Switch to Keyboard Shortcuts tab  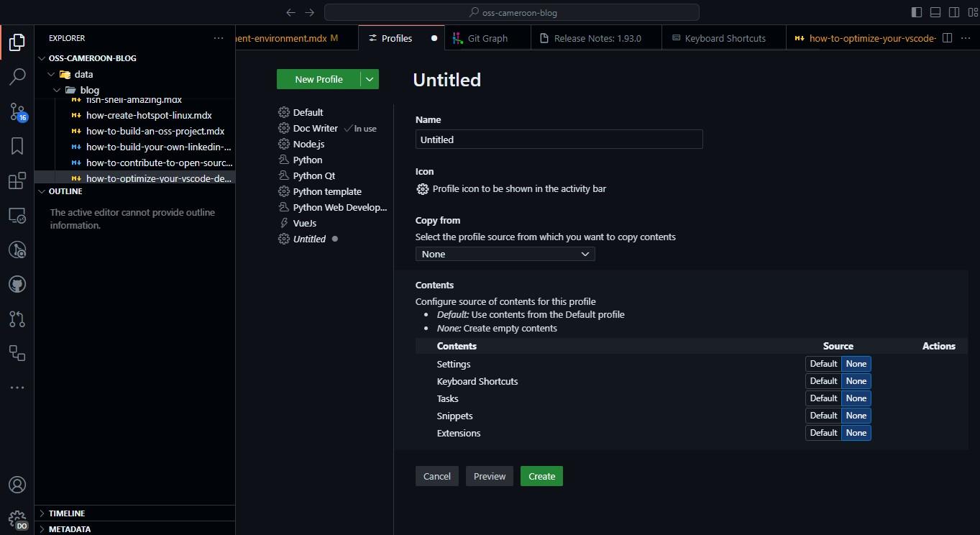pyautogui.click(x=725, y=38)
